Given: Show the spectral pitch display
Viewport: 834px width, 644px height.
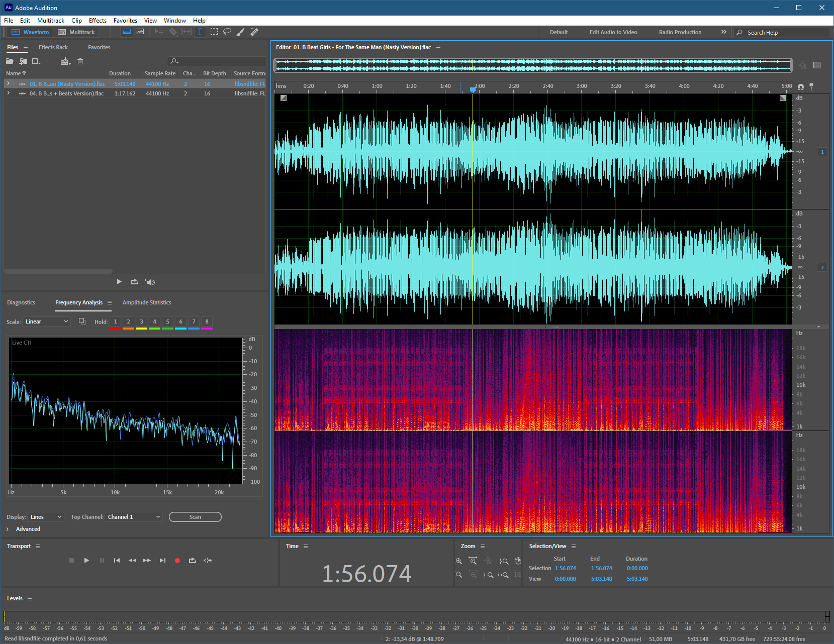Looking at the screenshot, I should tap(140, 32).
